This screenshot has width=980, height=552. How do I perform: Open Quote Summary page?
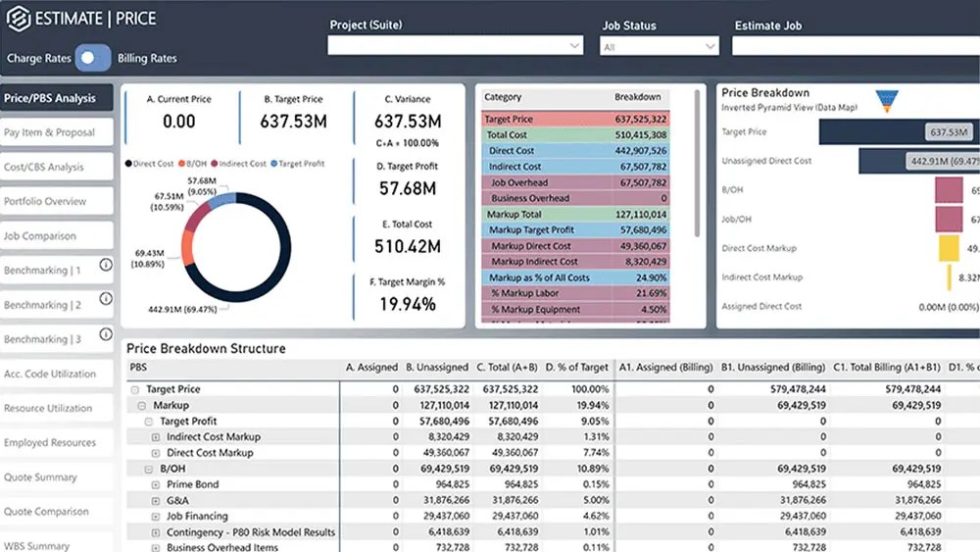(x=57, y=477)
